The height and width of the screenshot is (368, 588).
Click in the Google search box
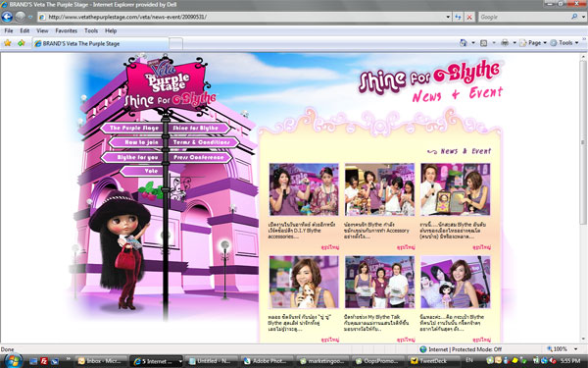coord(524,17)
